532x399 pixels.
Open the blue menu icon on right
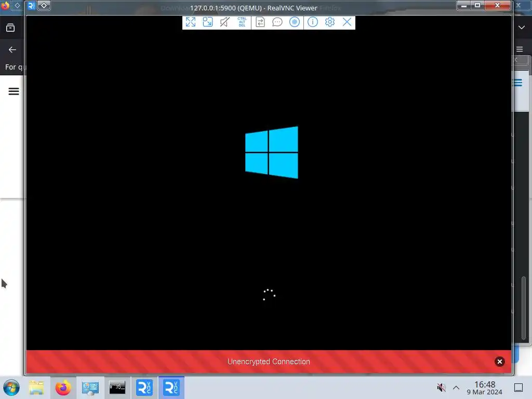(518, 83)
